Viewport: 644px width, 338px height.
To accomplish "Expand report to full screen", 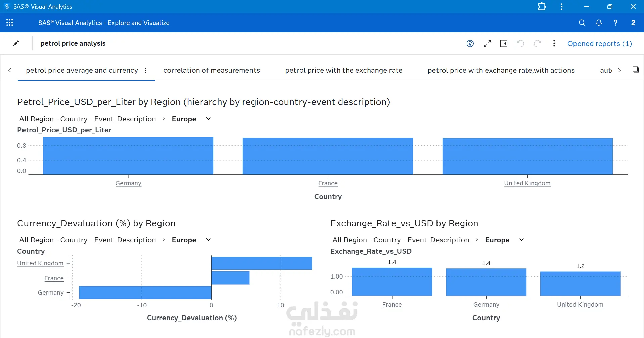I will pos(487,43).
